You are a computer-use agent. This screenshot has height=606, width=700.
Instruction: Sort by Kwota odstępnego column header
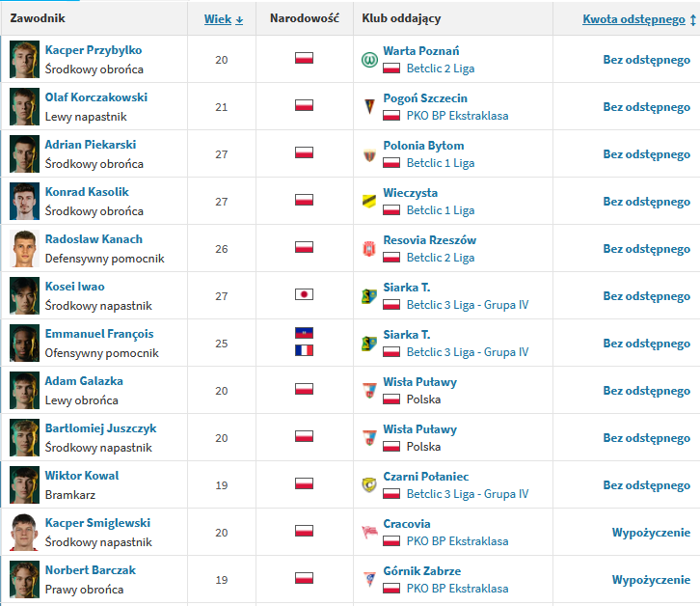[639, 19]
